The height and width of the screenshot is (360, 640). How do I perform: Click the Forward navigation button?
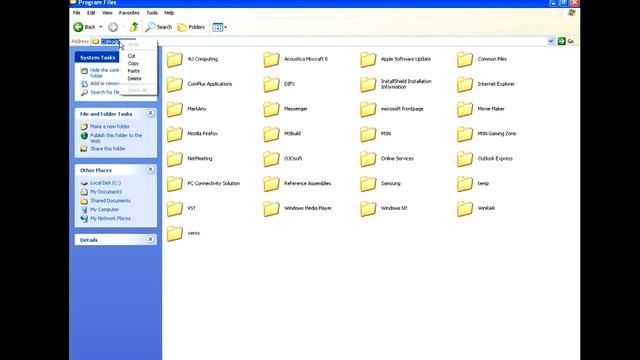(113, 27)
